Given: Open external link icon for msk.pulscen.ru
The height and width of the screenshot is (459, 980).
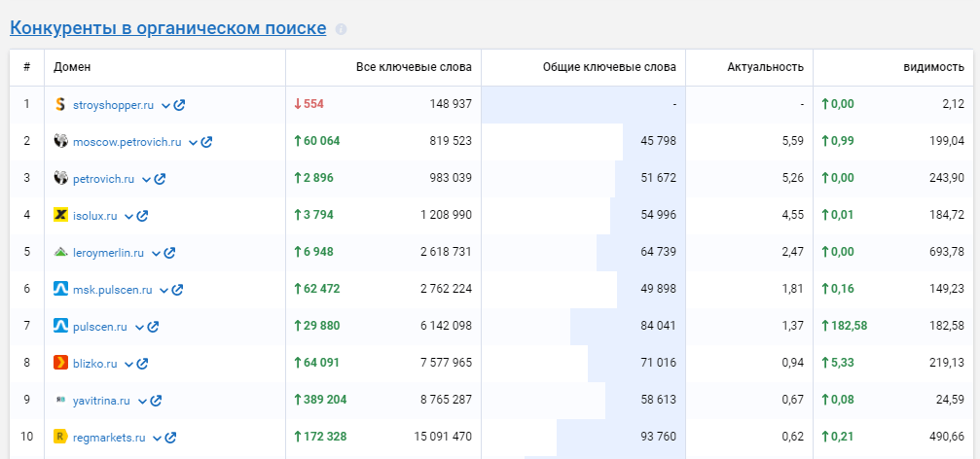Looking at the screenshot, I should click(x=177, y=289).
